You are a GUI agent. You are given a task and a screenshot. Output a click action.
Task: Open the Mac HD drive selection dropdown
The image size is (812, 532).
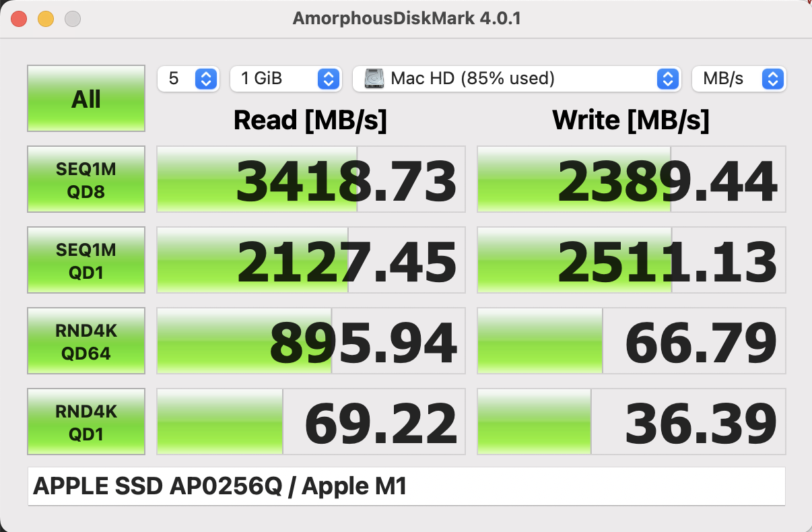pos(516,79)
